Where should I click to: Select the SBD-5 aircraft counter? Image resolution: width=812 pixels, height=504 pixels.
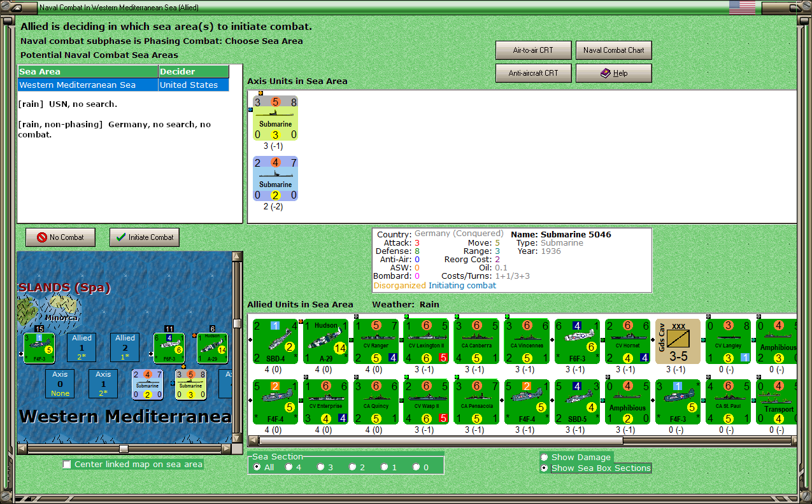(577, 402)
